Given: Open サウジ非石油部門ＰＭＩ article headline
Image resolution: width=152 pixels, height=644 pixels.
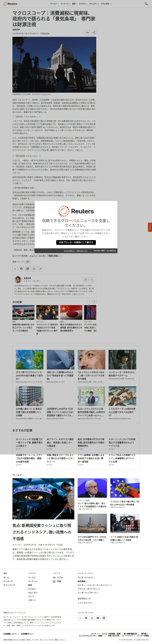Looking at the screenshot, I should [92, 538].
